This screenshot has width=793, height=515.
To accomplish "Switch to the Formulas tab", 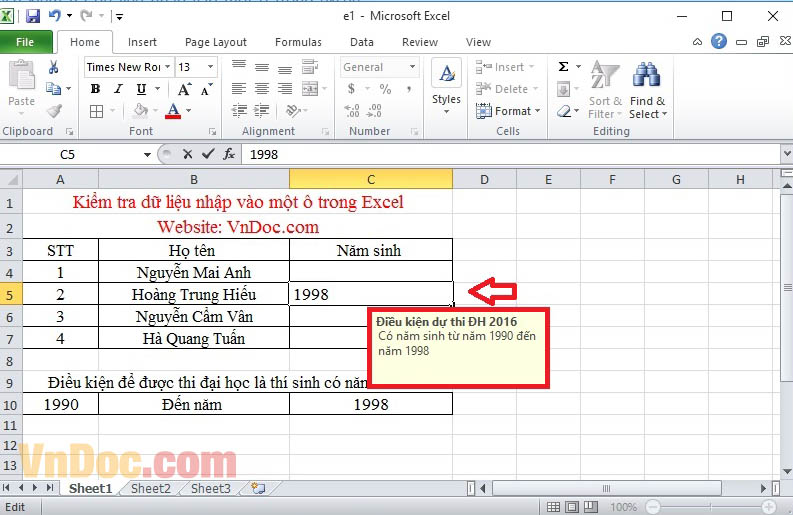I will [298, 42].
